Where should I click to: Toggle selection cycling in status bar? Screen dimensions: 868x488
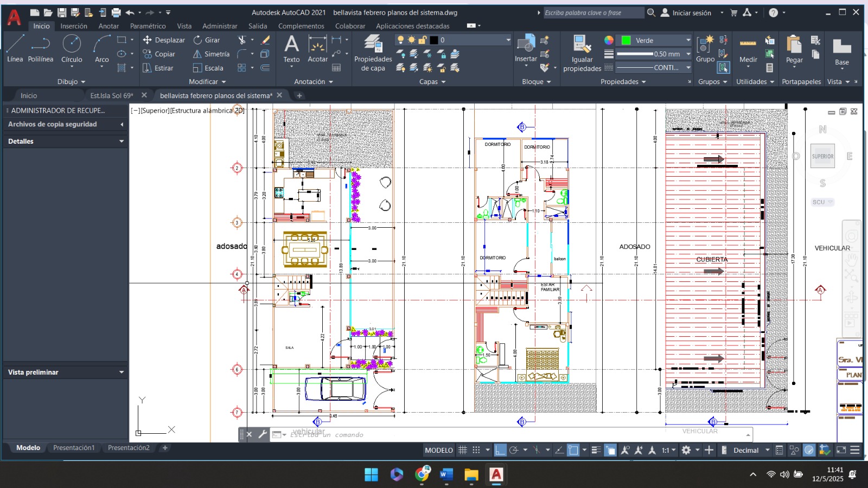click(x=610, y=450)
